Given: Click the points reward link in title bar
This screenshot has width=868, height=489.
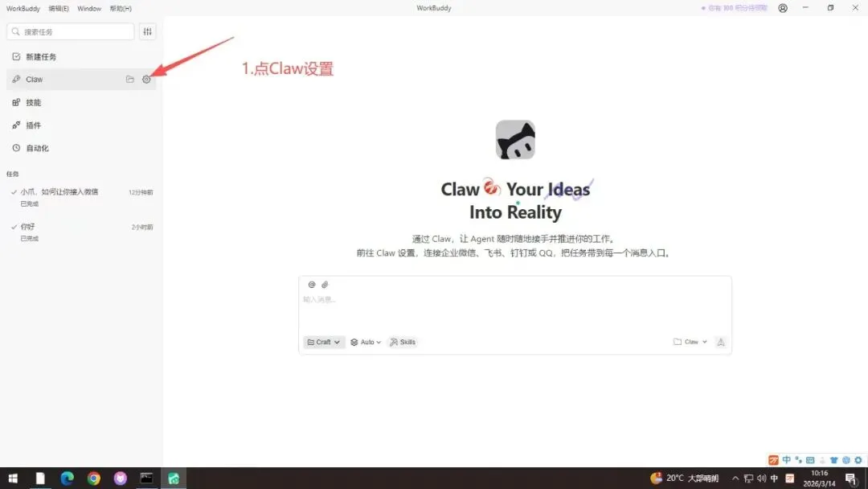Looking at the screenshot, I should (735, 8).
